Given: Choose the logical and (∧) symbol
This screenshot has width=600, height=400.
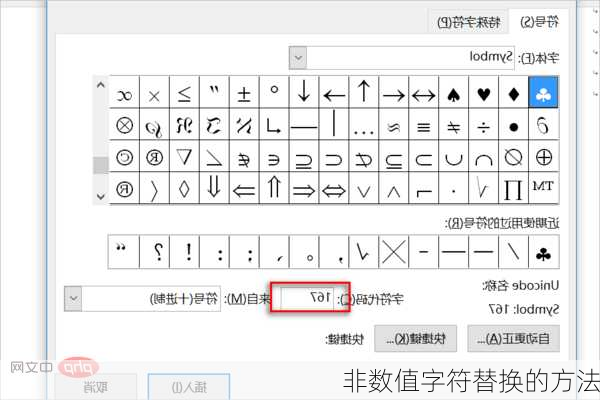Looking at the screenshot, I should tap(394, 188).
